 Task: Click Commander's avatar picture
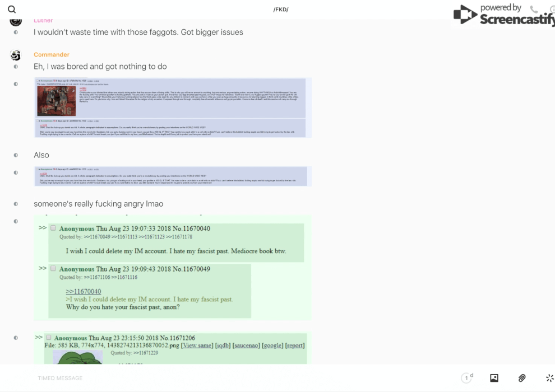(x=16, y=55)
